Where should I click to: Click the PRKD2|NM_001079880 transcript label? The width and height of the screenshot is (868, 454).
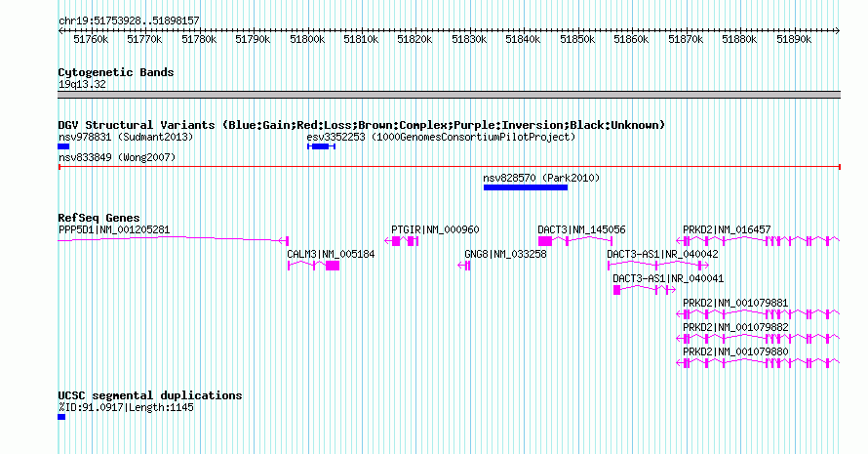(x=735, y=351)
